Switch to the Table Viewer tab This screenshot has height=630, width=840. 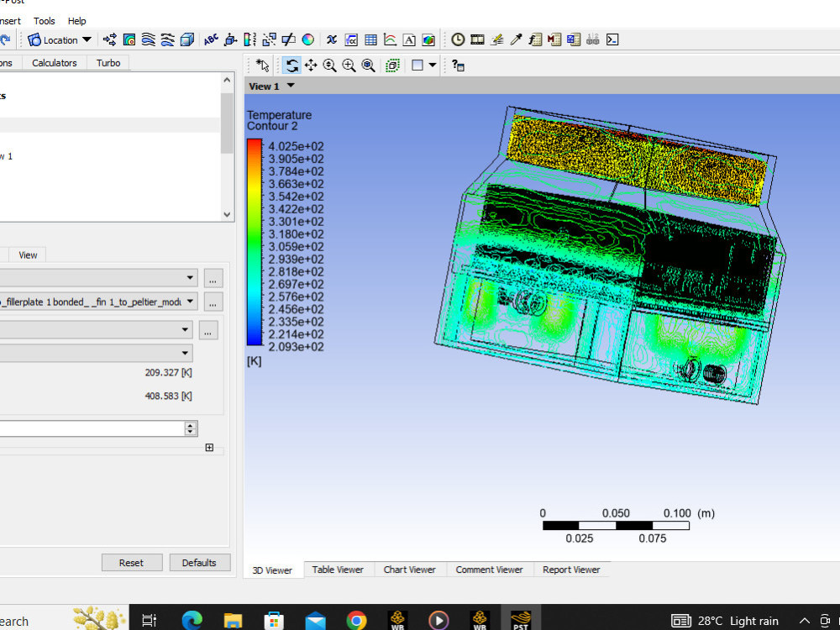pos(338,570)
